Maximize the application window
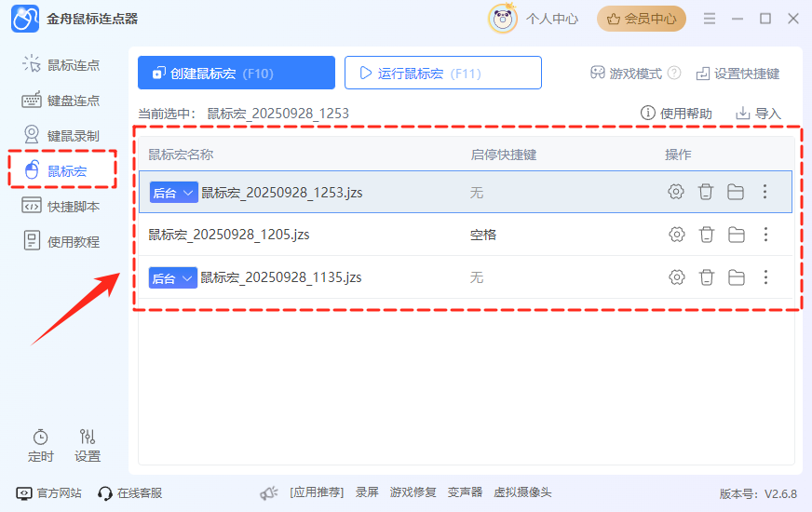The image size is (812, 512). point(765,19)
